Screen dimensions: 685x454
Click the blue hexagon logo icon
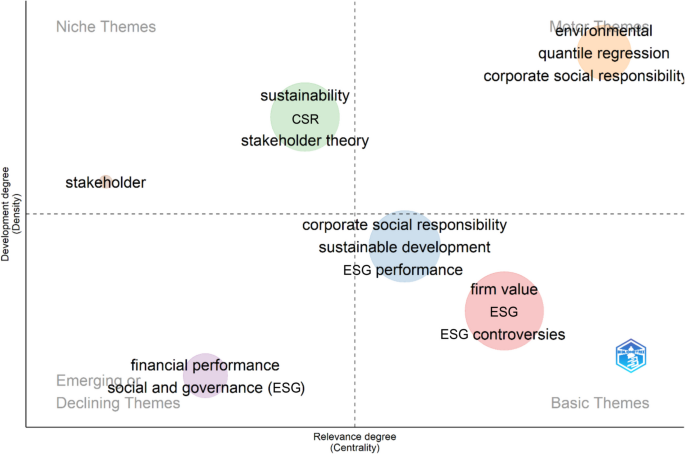coord(630,356)
